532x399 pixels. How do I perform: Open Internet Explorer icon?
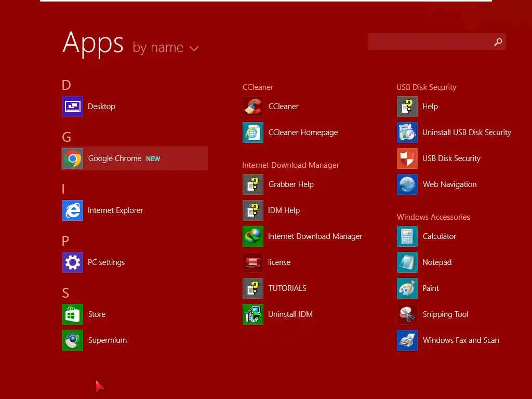pos(73,210)
